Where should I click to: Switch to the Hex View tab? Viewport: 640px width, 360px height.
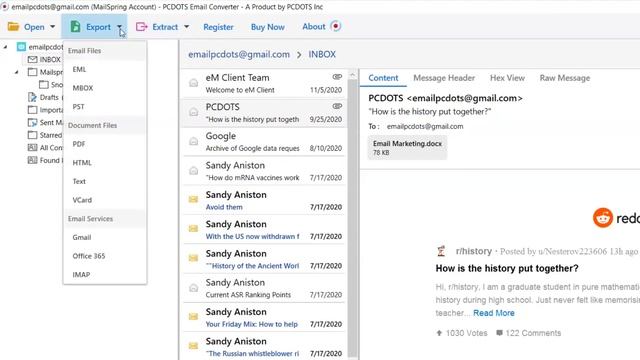(507, 78)
